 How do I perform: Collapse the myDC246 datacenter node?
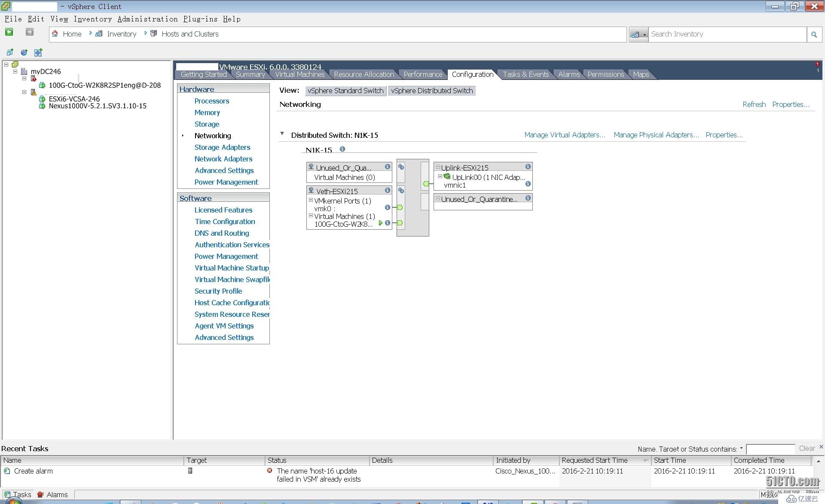pyautogui.click(x=15, y=71)
